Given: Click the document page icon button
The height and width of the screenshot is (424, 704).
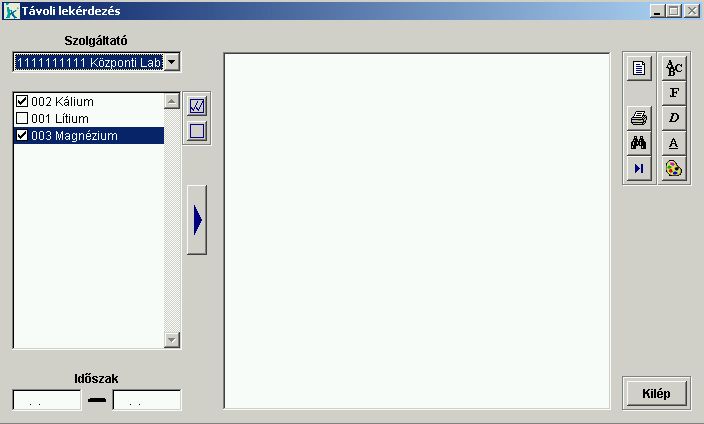Looking at the screenshot, I should click(639, 69).
